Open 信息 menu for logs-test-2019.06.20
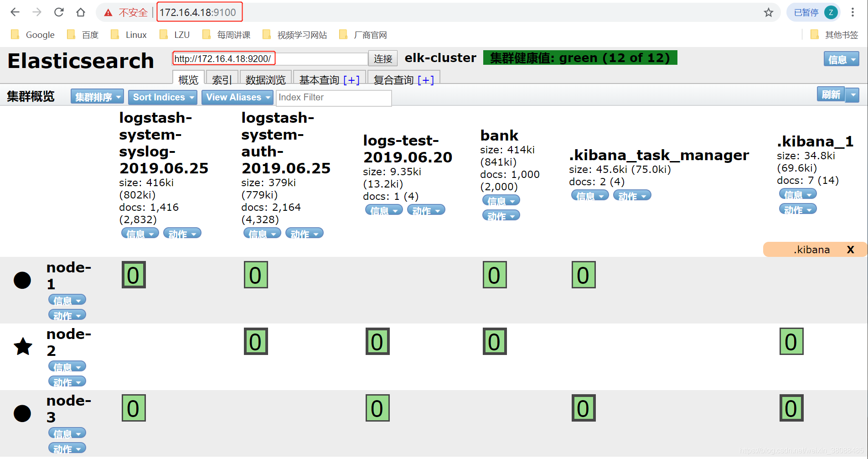Viewport: 868px width, 459px height. (384, 210)
